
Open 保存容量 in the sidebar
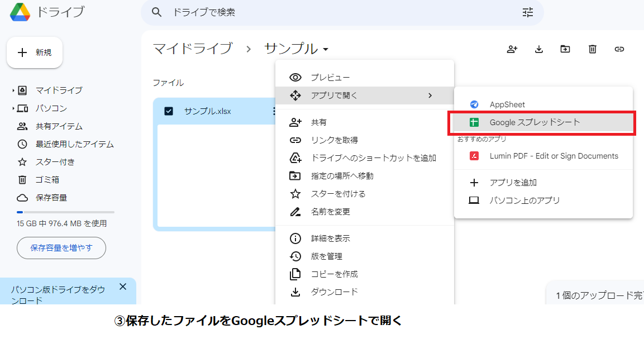pos(51,198)
